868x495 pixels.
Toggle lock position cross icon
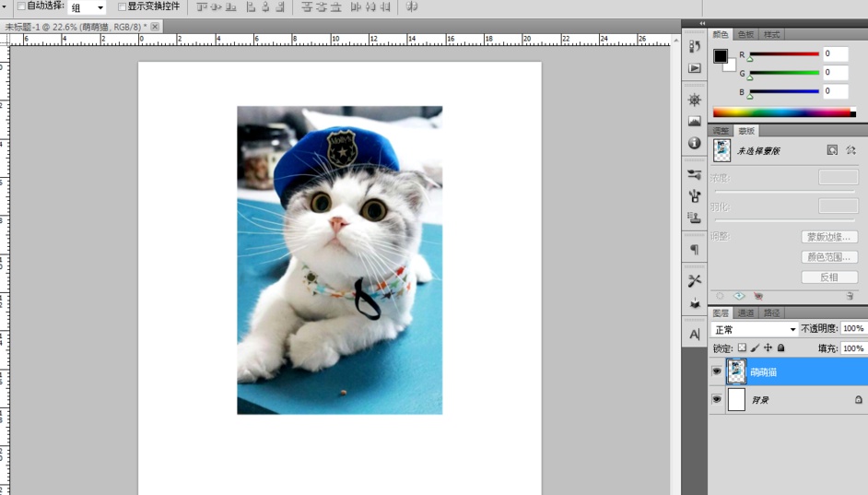click(768, 348)
